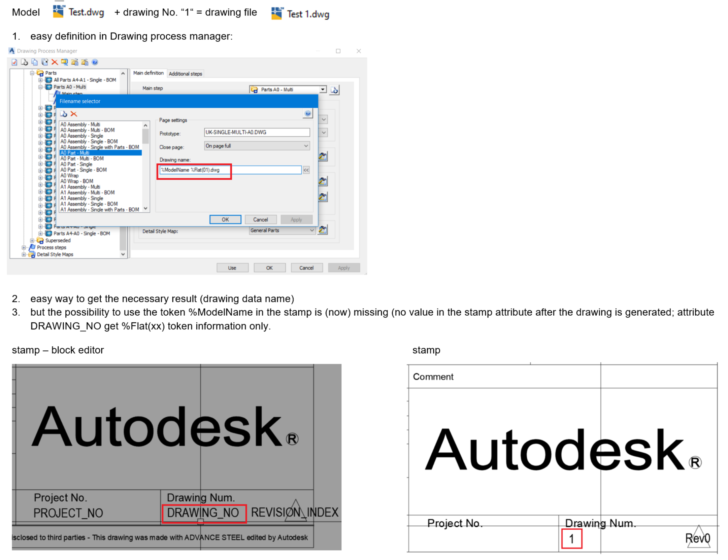This screenshot has height=560, width=728.
Task: Click the scrollbar up arrow in the filename list
Action: click(145, 126)
